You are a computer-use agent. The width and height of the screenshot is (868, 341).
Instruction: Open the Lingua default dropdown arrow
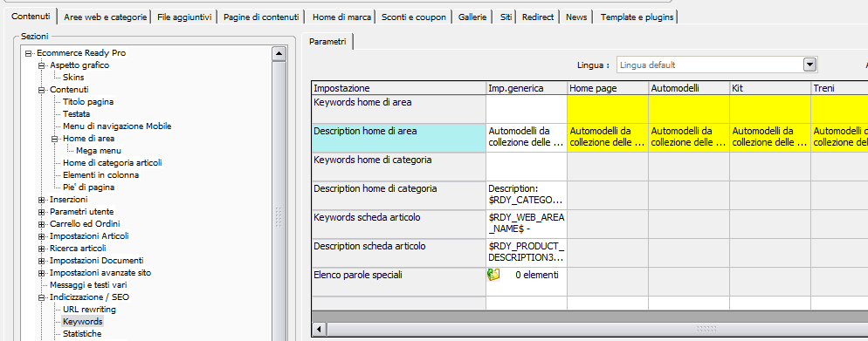point(809,65)
